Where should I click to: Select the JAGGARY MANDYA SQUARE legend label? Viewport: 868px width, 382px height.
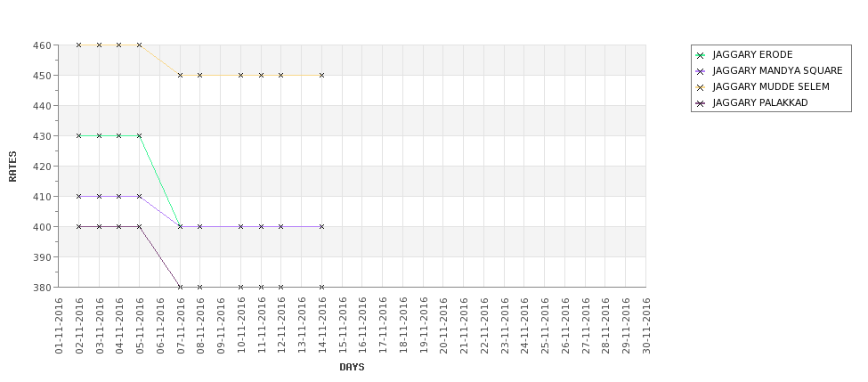[x=777, y=71]
